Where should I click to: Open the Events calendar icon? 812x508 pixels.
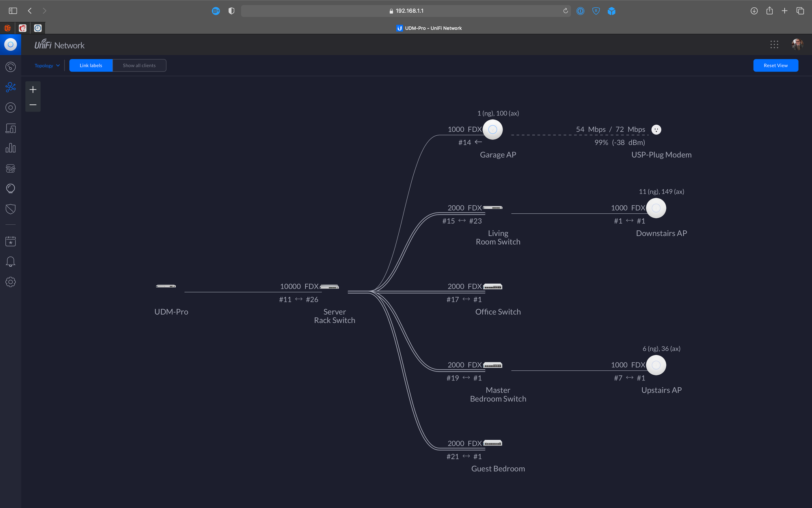tap(11, 241)
